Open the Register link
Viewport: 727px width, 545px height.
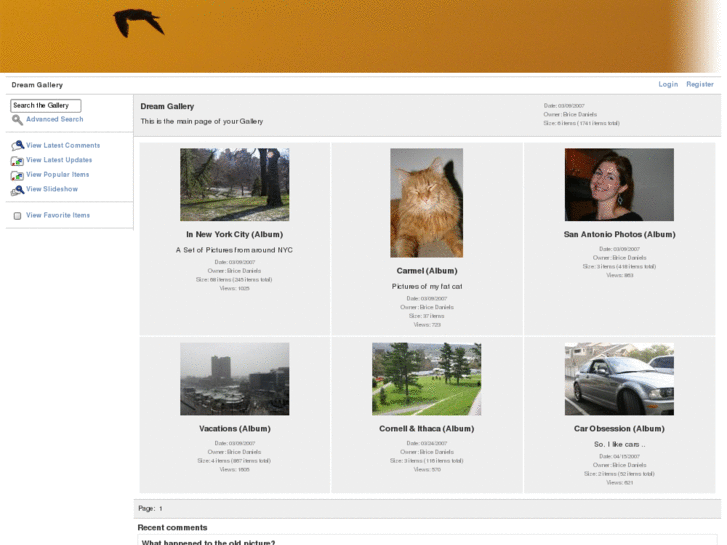700,85
